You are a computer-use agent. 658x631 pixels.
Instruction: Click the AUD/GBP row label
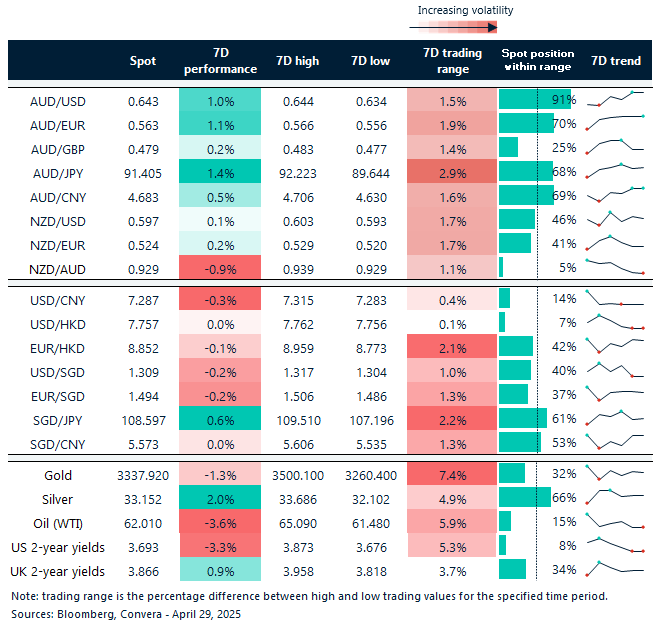pos(58,149)
